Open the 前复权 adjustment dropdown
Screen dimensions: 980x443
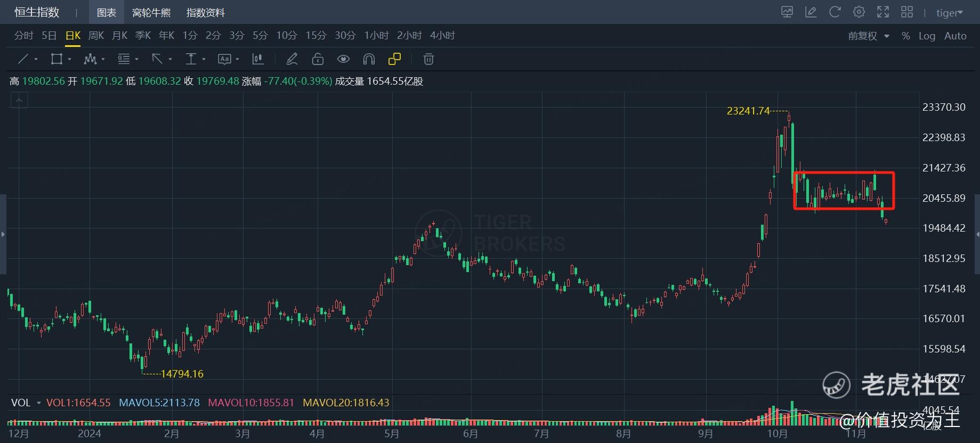coord(869,36)
